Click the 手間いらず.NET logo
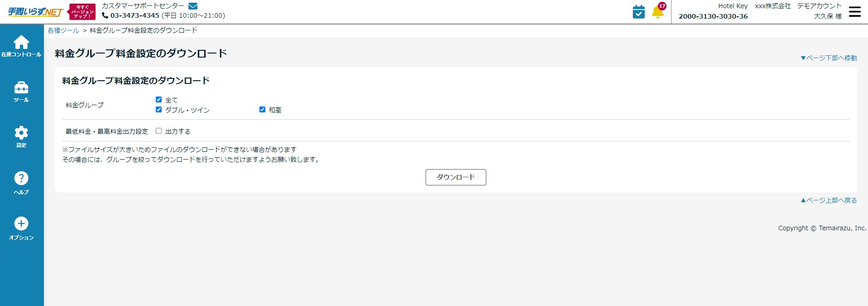 click(x=35, y=12)
